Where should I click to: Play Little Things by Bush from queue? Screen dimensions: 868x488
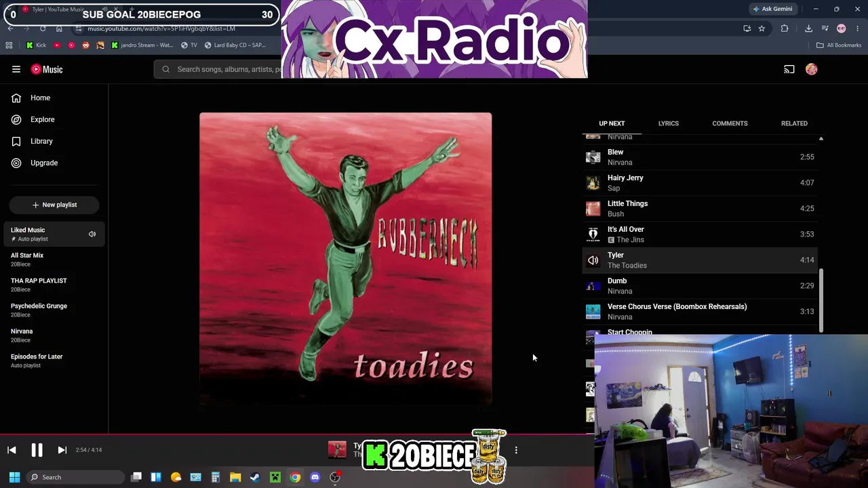pyautogui.click(x=701, y=209)
